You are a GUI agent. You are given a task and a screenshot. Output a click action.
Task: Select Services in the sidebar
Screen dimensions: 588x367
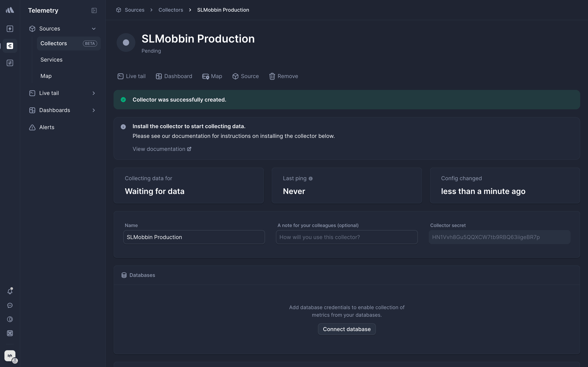(52, 60)
